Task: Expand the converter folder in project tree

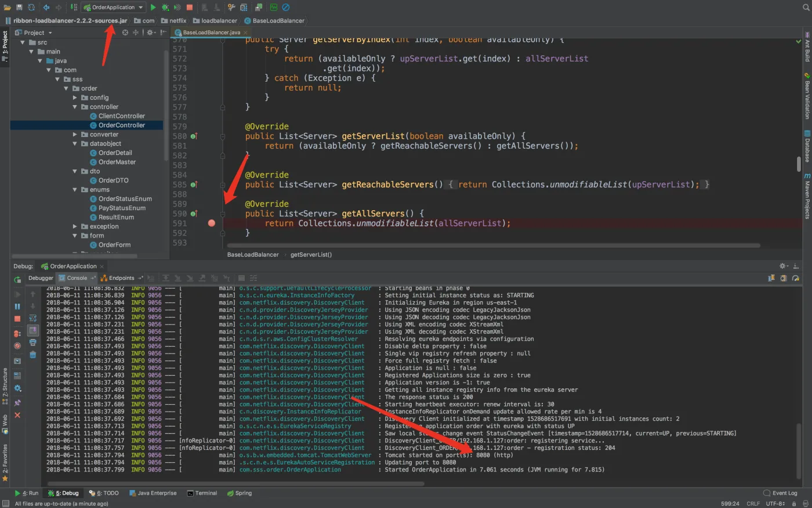Action: pyautogui.click(x=75, y=135)
